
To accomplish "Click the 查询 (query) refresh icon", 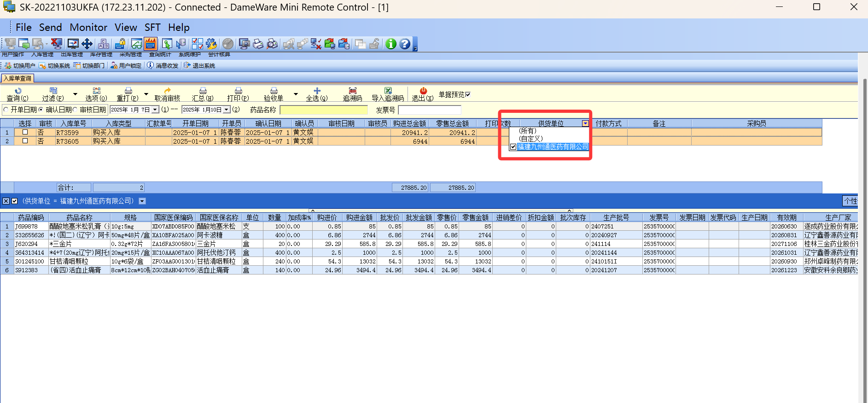I will pos(18,91).
